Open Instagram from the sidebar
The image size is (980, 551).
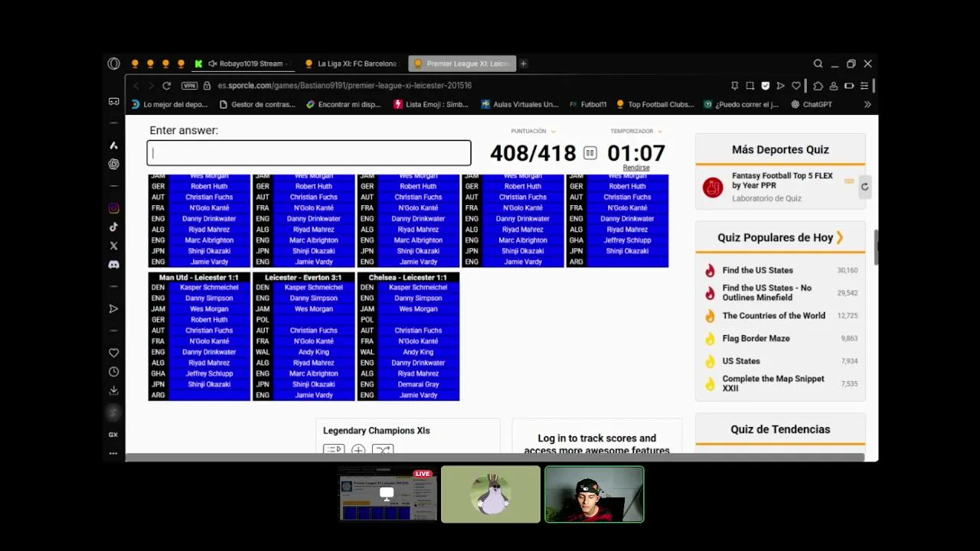coord(113,208)
